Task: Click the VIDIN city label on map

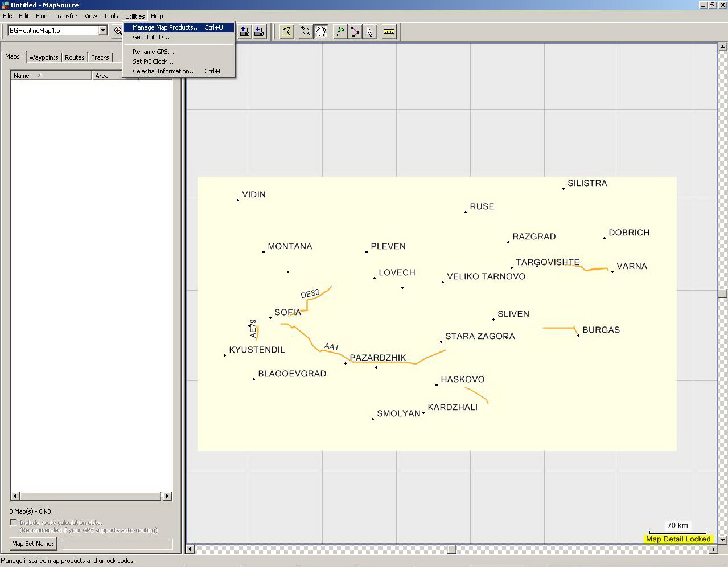Action: (x=254, y=194)
